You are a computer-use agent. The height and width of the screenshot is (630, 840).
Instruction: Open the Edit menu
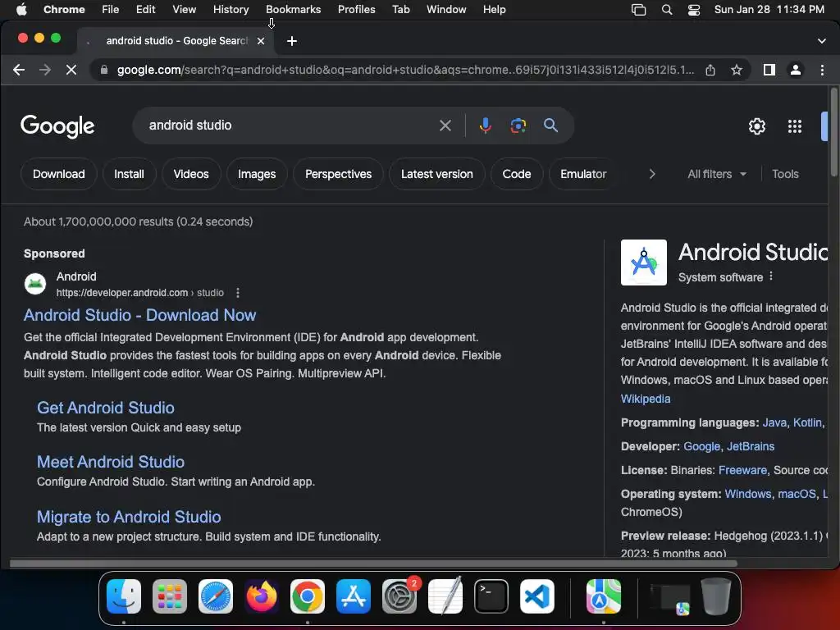[146, 10]
